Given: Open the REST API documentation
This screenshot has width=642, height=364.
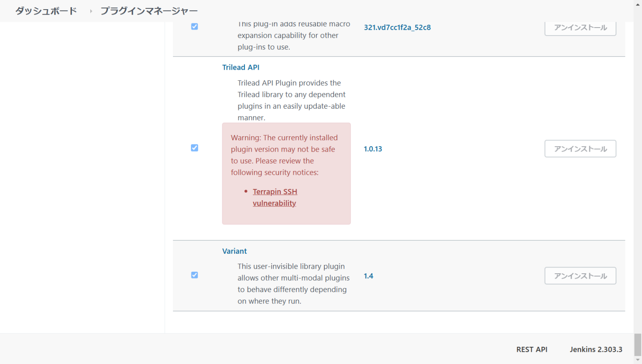Looking at the screenshot, I should pos(532,349).
